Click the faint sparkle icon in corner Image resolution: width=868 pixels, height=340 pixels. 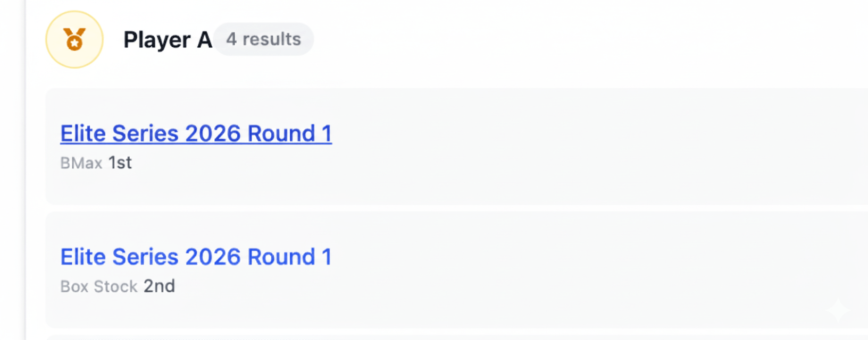point(838,311)
